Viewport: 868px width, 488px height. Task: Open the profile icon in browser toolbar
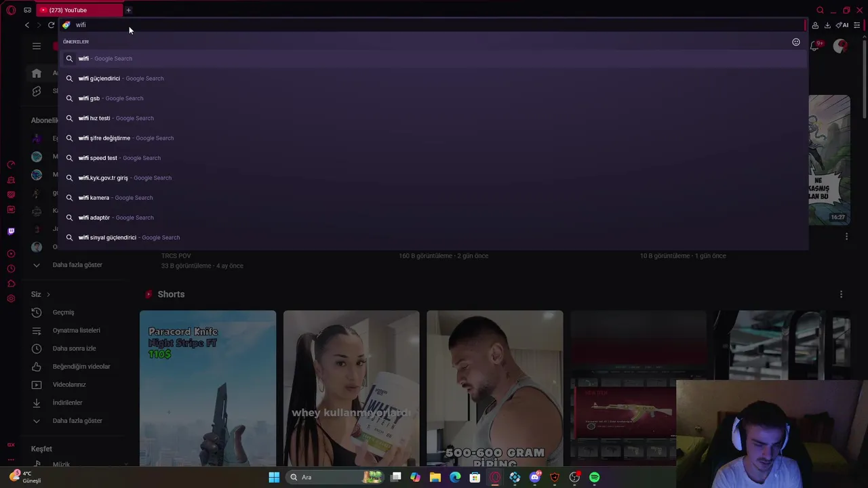pyautogui.click(x=815, y=25)
